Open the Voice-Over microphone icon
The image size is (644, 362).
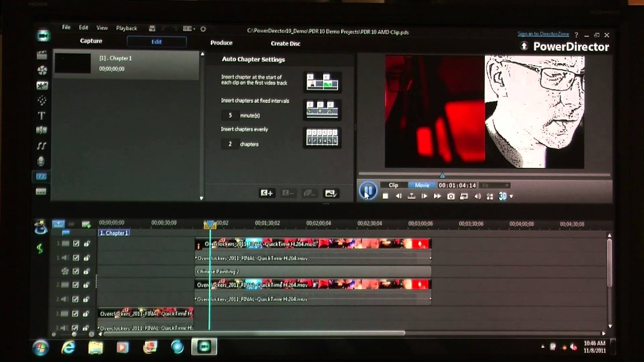point(42,161)
